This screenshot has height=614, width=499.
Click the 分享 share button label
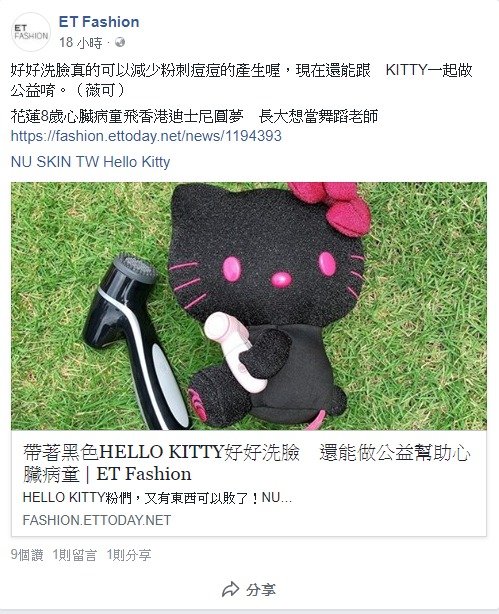(261, 590)
